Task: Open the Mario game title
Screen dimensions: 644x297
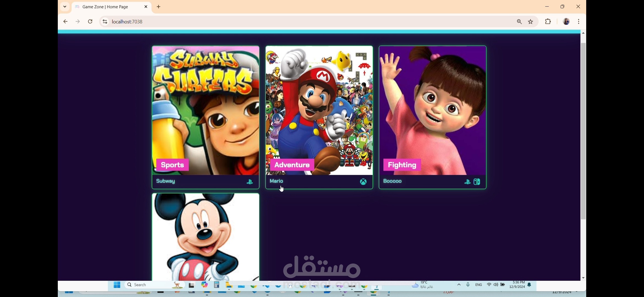Action: tap(277, 181)
